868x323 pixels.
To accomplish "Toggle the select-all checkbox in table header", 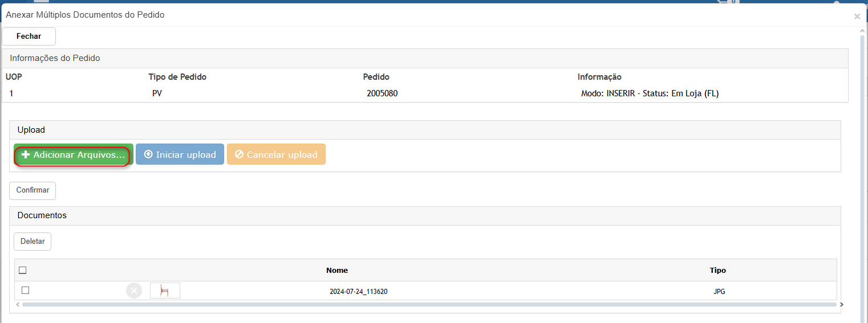I will point(23,271).
